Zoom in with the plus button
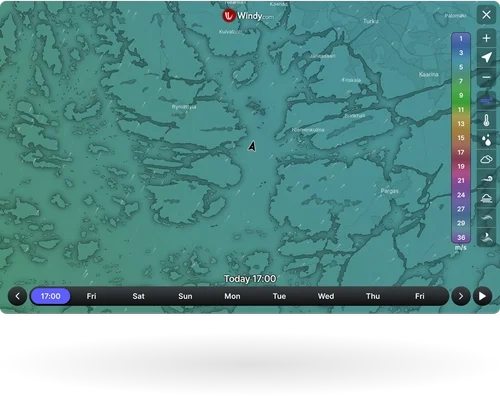Screen dimensions: 500x396 [x=486, y=38]
